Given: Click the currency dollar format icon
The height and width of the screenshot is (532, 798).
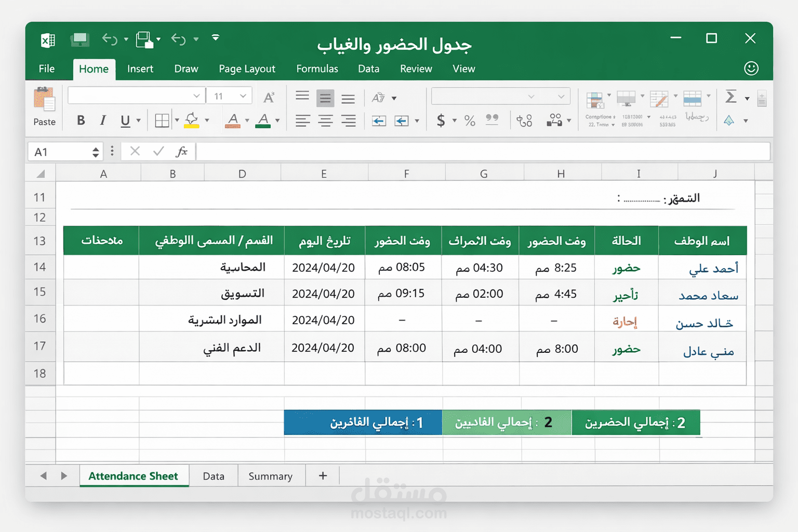Looking at the screenshot, I should [x=442, y=121].
